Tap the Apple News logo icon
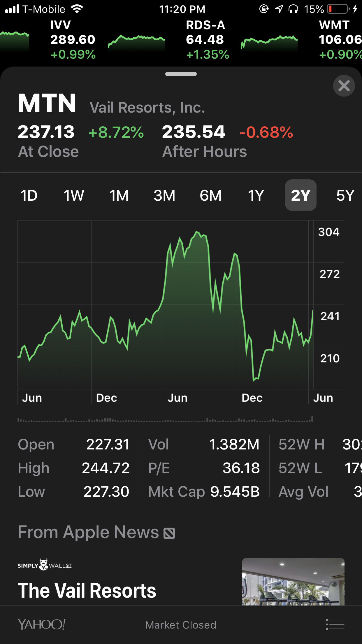The height and width of the screenshot is (644, 362). click(169, 533)
